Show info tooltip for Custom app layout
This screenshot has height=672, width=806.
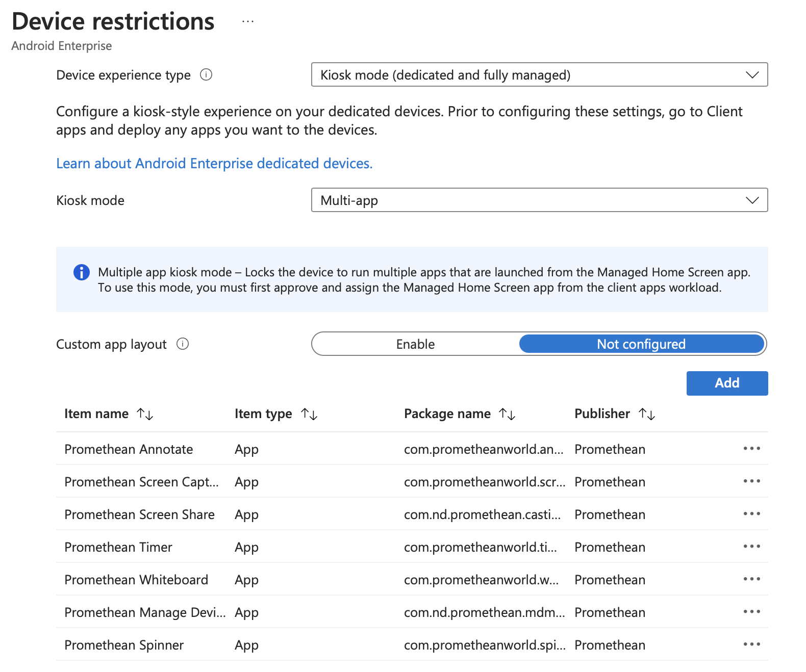click(183, 344)
